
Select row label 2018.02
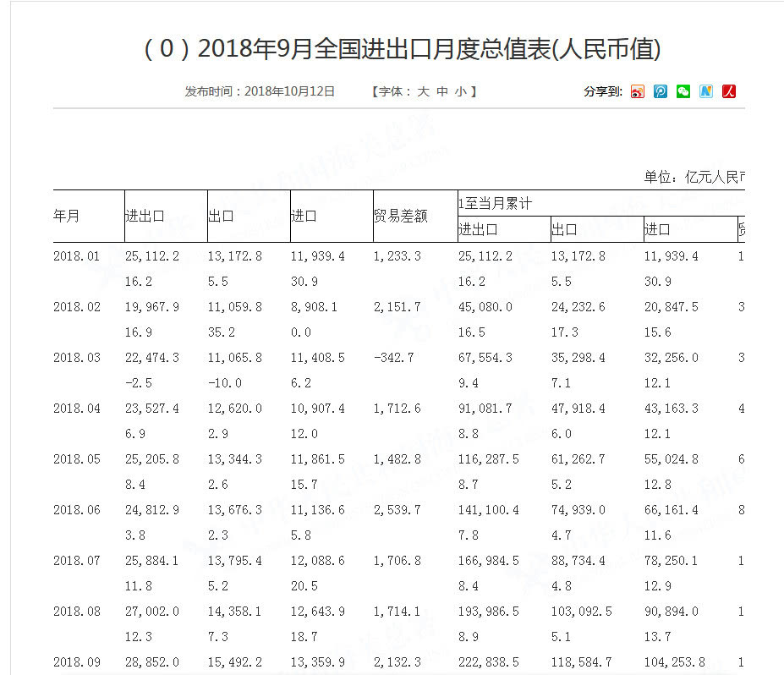tap(77, 307)
